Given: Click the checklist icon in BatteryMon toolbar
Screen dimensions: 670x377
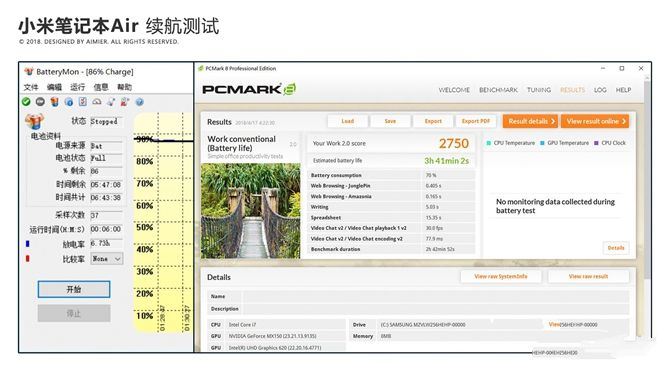Looking at the screenshot, I should pos(83,102).
